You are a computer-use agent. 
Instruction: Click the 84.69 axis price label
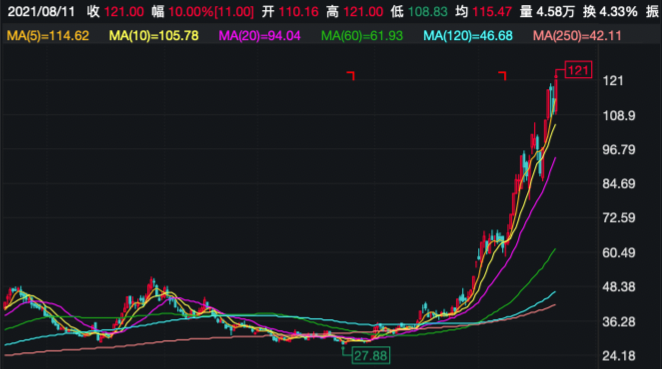point(619,184)
